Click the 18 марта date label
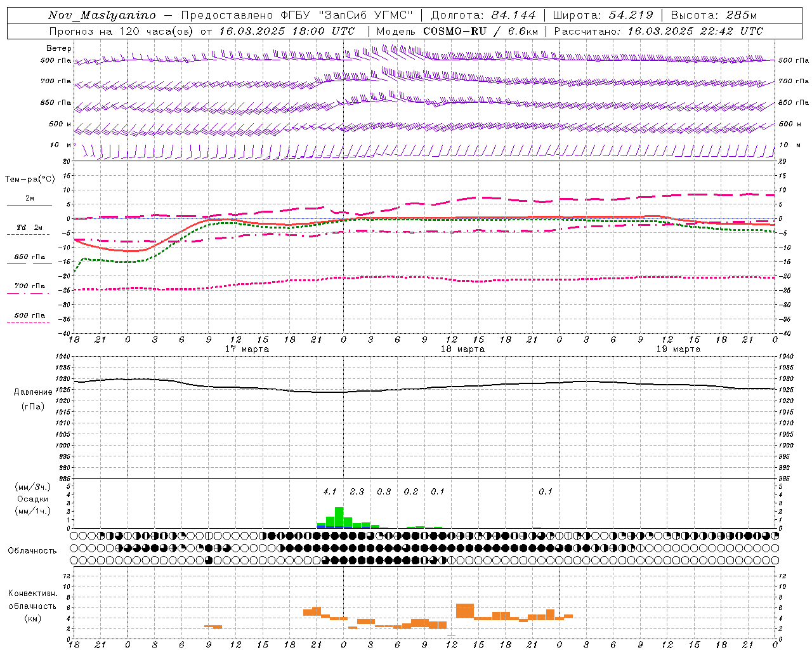 click(x=462, y=349)
